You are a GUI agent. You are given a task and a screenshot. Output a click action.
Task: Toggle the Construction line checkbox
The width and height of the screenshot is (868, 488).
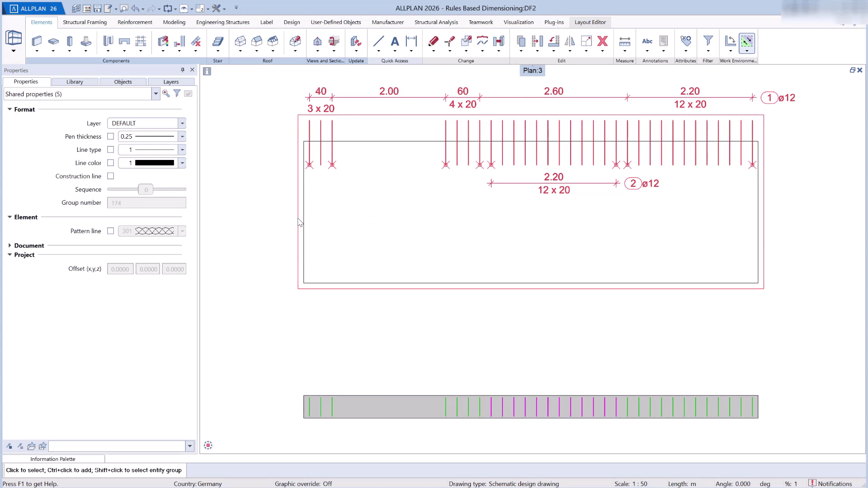pyautogui.click(x=110, y=176)
